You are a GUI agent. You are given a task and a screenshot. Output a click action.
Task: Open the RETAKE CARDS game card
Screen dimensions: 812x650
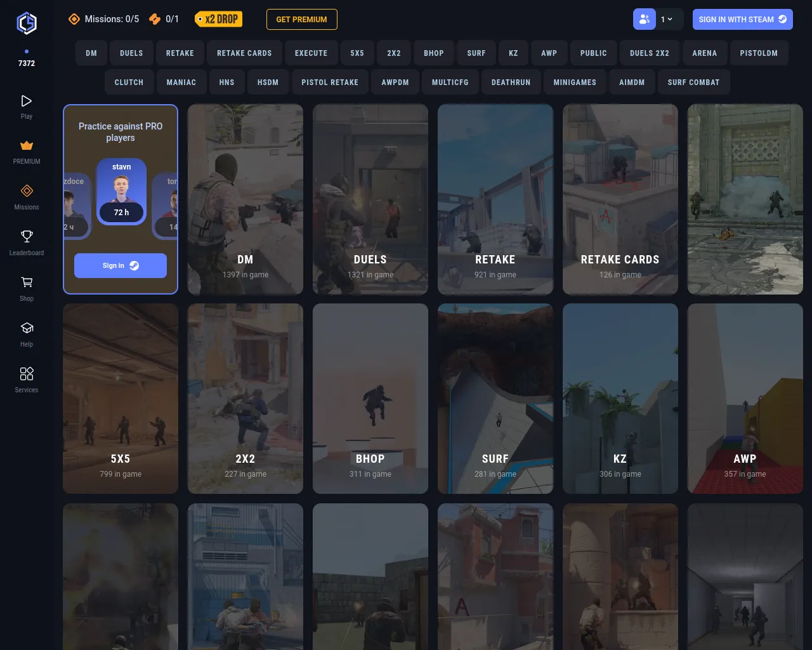tap(620, 199)
